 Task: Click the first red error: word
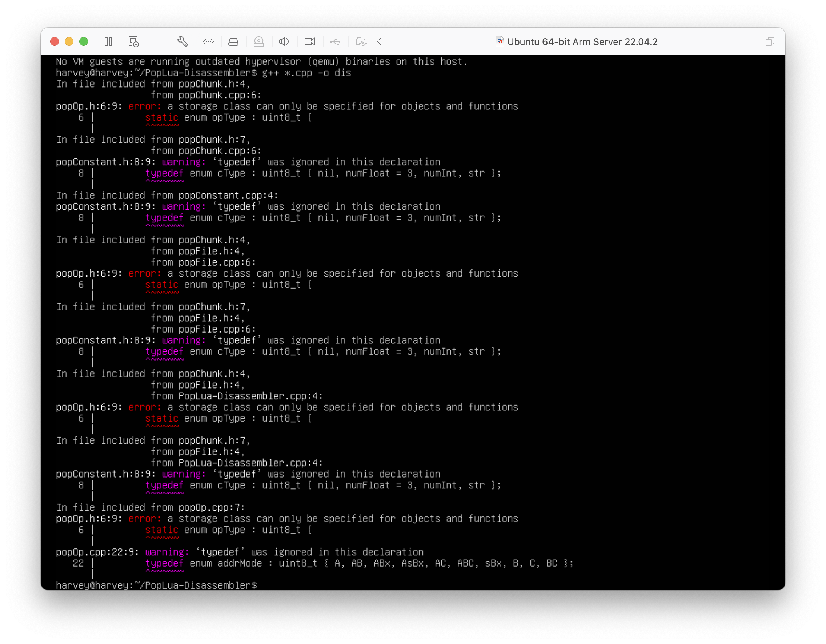click(x=145, y=106)
